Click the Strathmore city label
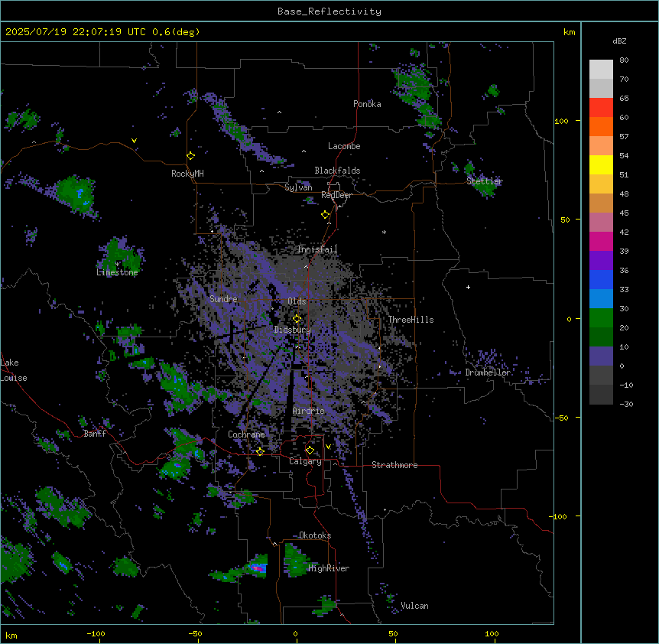 point(394,465)
